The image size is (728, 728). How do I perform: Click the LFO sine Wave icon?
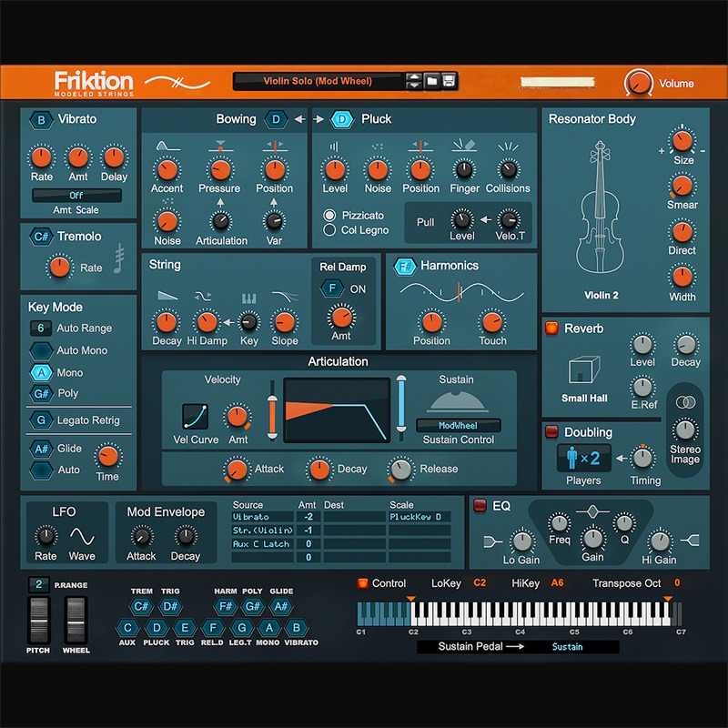tap(82, 536)
